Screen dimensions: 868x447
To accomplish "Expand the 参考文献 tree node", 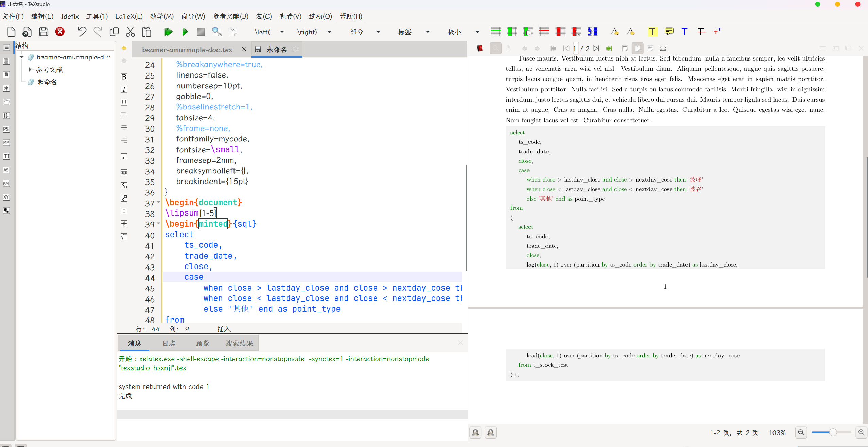I will click(x=30, y=69).
